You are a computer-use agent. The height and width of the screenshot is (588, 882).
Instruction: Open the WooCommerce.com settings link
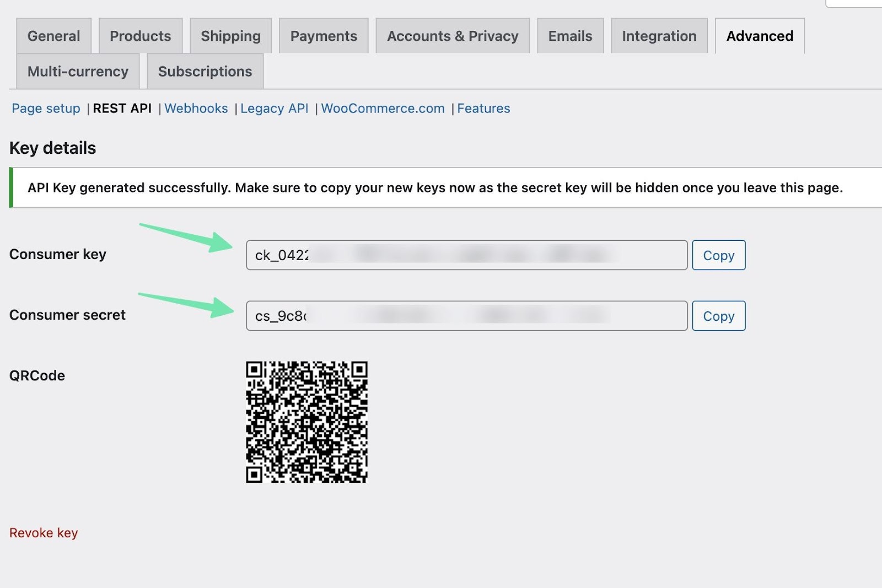point(383,108)
